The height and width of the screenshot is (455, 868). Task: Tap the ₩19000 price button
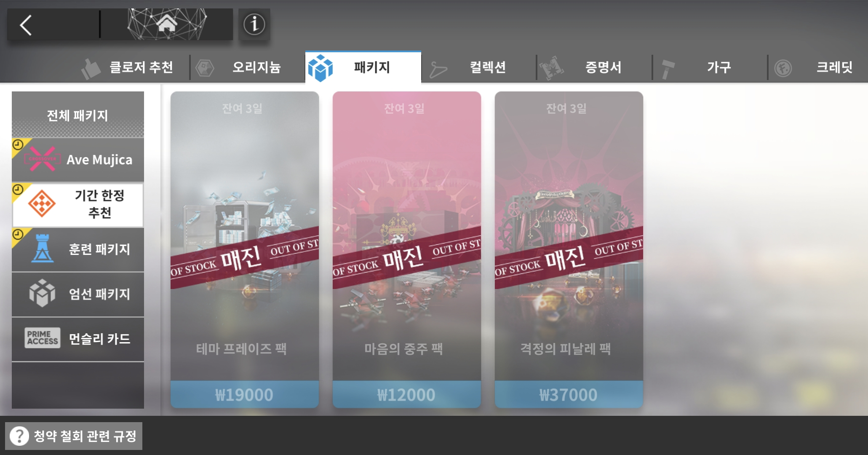click(x=245, y=394)
